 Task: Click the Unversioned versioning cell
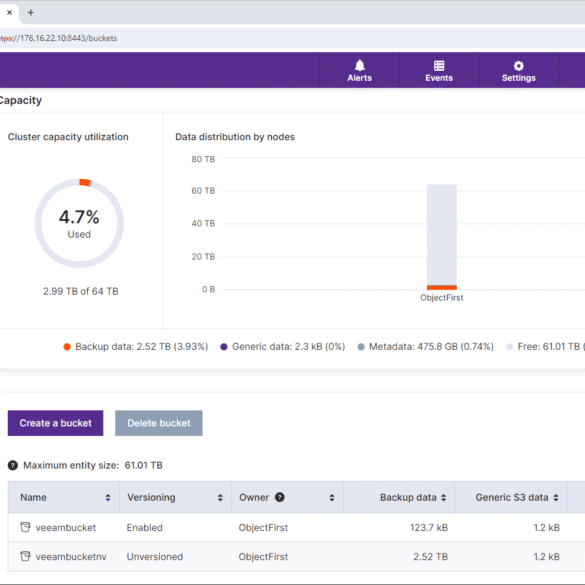(154, 557)
